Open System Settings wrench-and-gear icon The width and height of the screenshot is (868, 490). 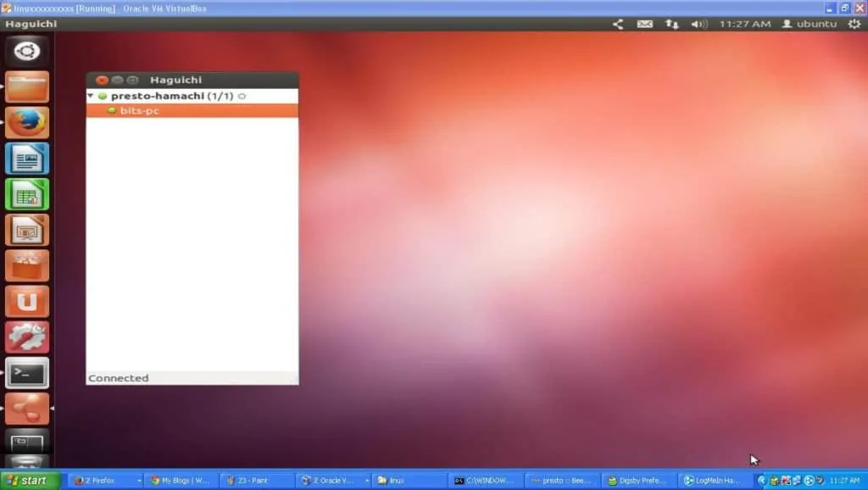pos(26,337)
